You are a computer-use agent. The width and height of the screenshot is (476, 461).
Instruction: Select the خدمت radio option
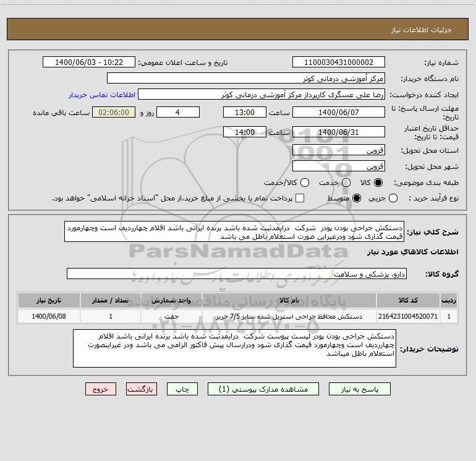pyautogui.click(x=346, y=183)
